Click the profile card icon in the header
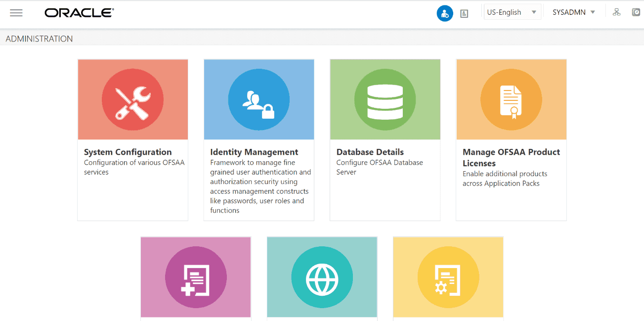Image resolution: width=644 pixels, height=321 pixels. 464,13
